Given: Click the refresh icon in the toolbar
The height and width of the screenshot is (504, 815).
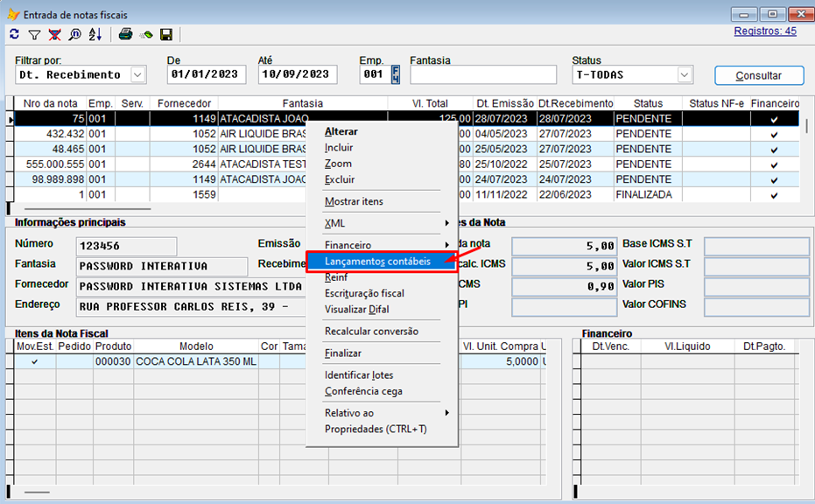Looking at the screenshot, I should click(x=14, y=35).
